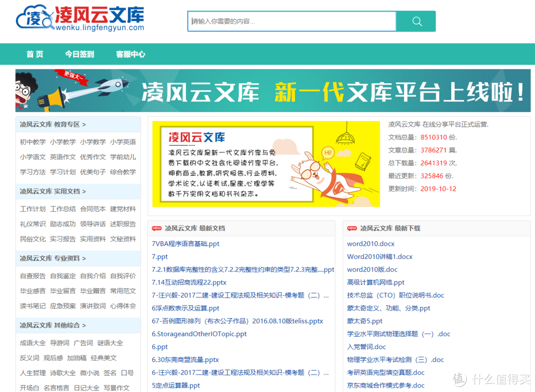Go to 今日签到 in navigation bar
The height and width of the screenshot is (392, 535).
(79, 54)
